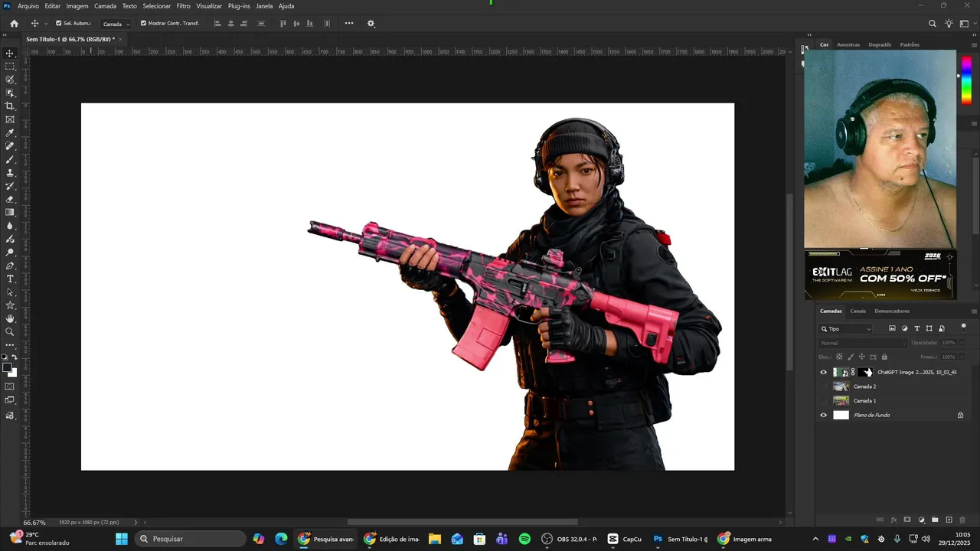This screenshot has height=551, width=980.
Task: Select the Custom Shape star tool
Action: 10,305
